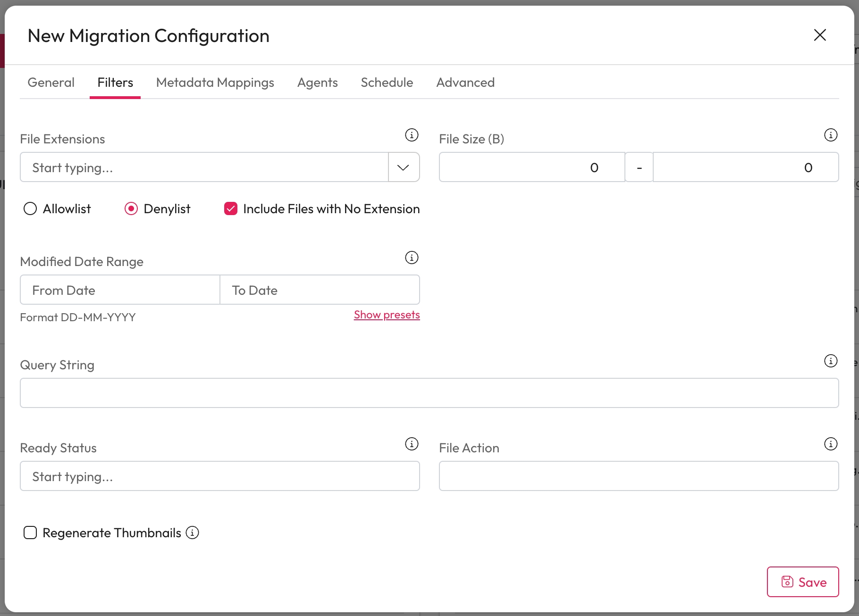This screenshot has width=859, height=616.
Task: Switch to the Metadata Mappings tab
Action: tap(215, 83)
